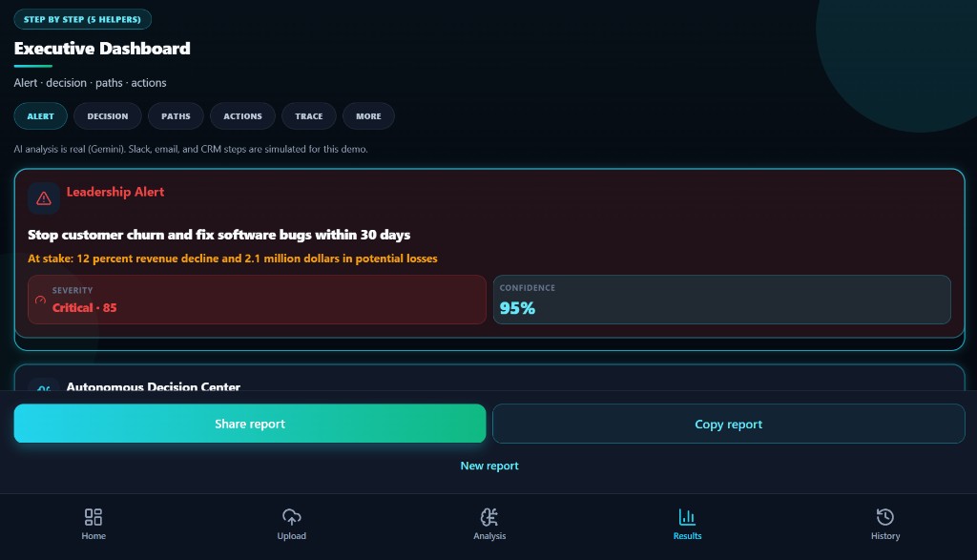977x560 pixels.
Task: Click the Leadership Alert warning triangle icon
Action: [x=44, y=198]
